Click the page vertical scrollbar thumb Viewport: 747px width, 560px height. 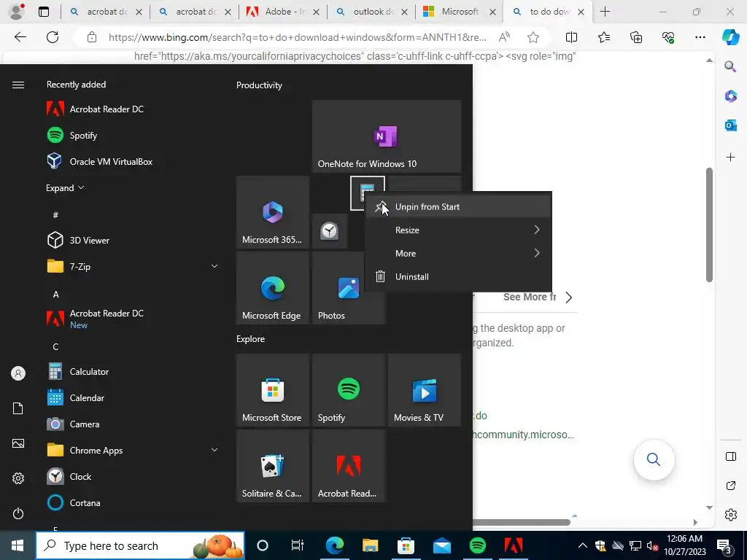(x=709, y=225)
